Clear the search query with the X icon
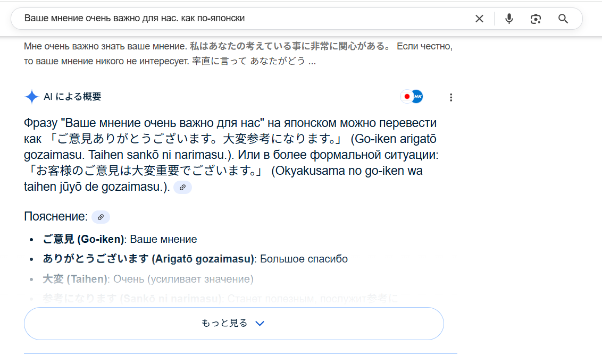The image size is (602, 364). click(x=479, y=19)
